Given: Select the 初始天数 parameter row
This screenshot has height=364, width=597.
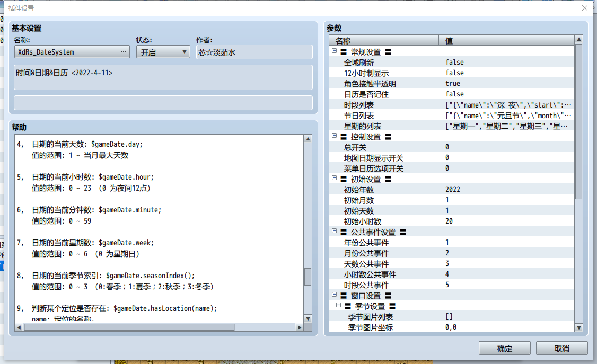Looking at the screenshot, I should pos(452,211).
